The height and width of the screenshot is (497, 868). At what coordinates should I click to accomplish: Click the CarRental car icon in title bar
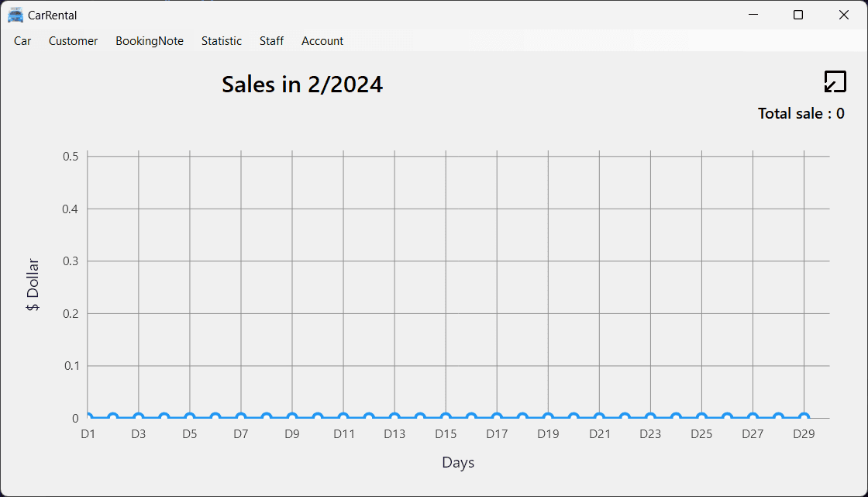point(15,15)
